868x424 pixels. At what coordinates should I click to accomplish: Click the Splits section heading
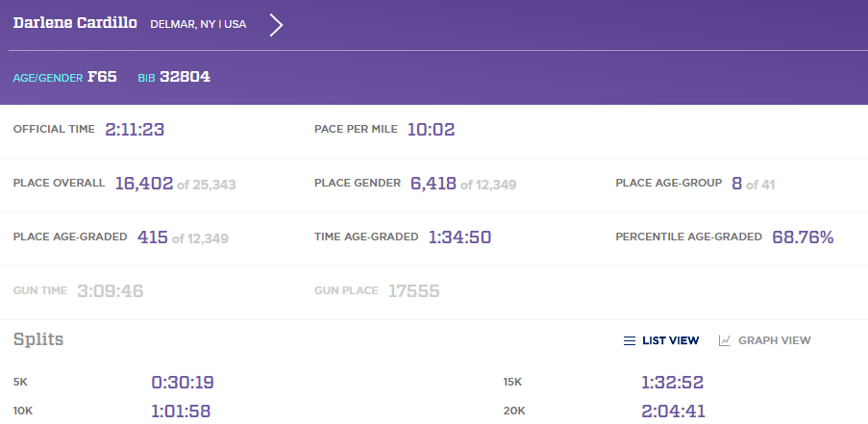click(38, 339)
